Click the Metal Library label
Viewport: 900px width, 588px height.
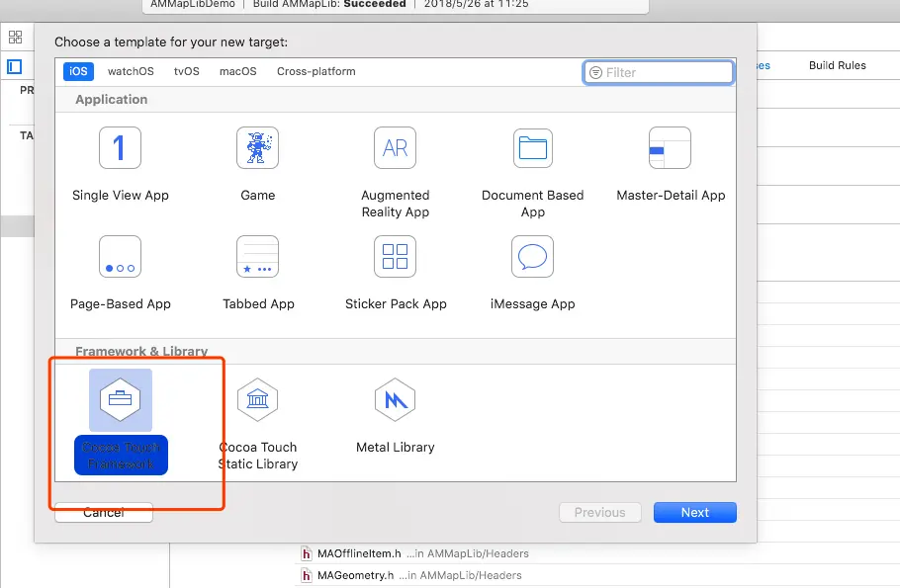(395, 447)
